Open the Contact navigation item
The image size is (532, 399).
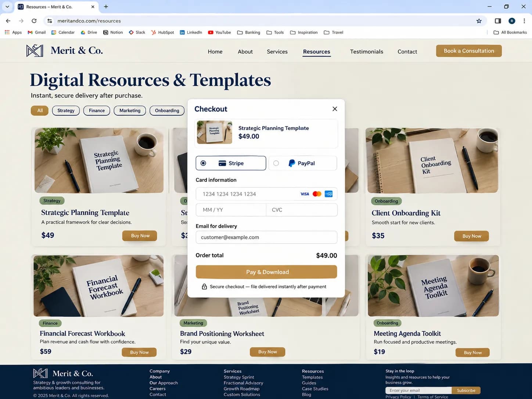click(x=407, y=51)
